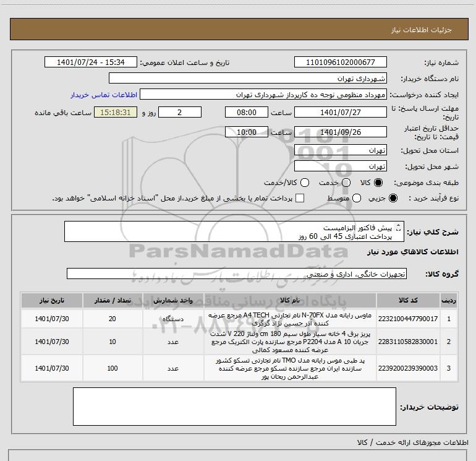Image resolution: width=476 pixels, height=461 pixels.
Task: Select the کالا/خدمت radio button
Action: [x=305, y=183]
